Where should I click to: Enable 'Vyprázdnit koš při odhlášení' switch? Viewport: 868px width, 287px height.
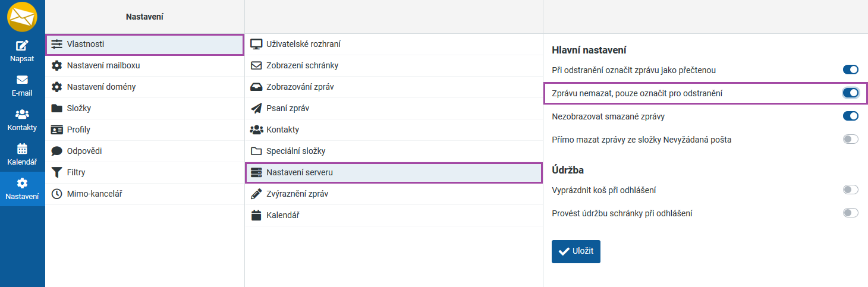(x=851, y=190)
